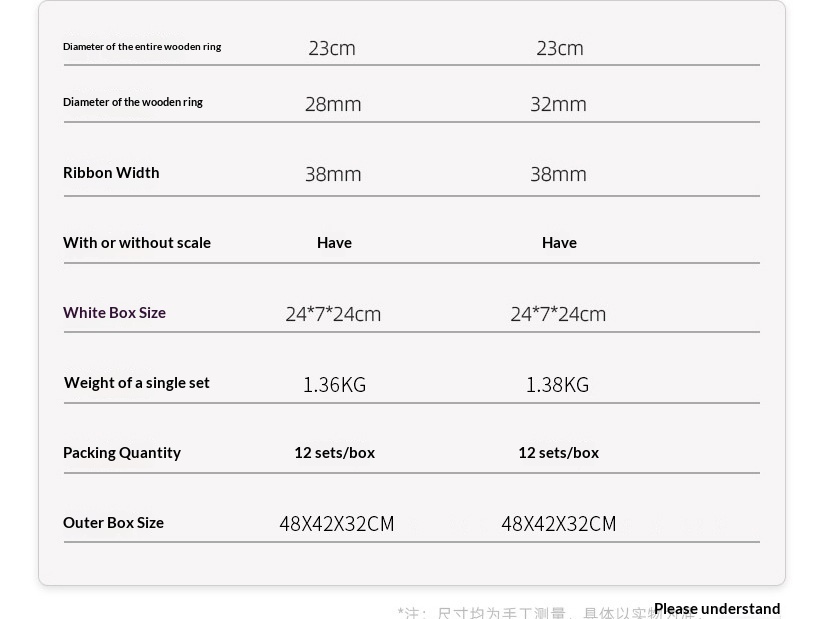This screenshot has height=619, width=819.
Task: Click the 'White Box Size' purple label
Action: 114,313
